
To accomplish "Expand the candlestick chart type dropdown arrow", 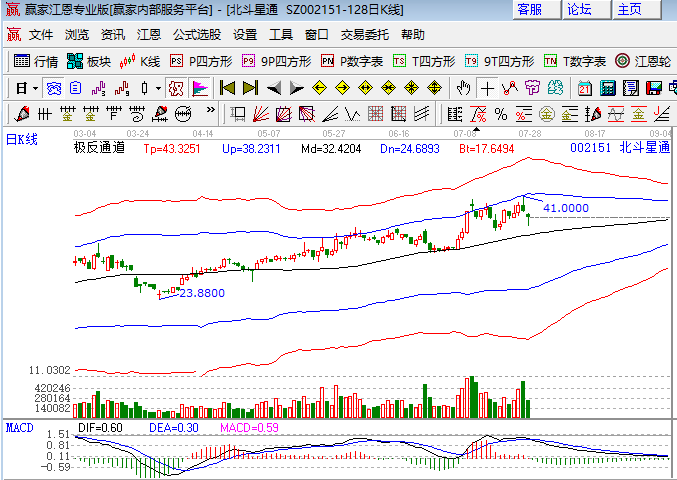I will (x=158, y=88).
